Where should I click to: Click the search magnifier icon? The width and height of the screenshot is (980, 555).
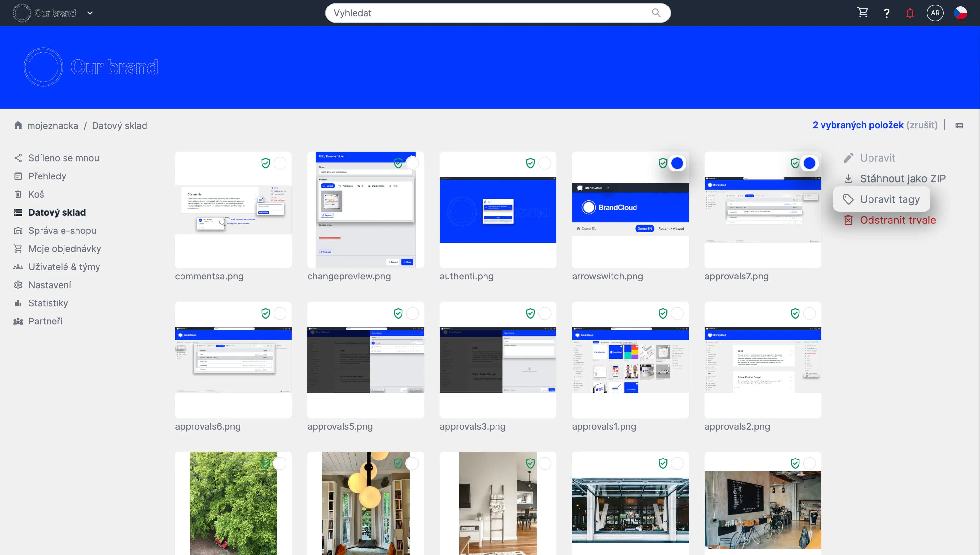(656, 13)
